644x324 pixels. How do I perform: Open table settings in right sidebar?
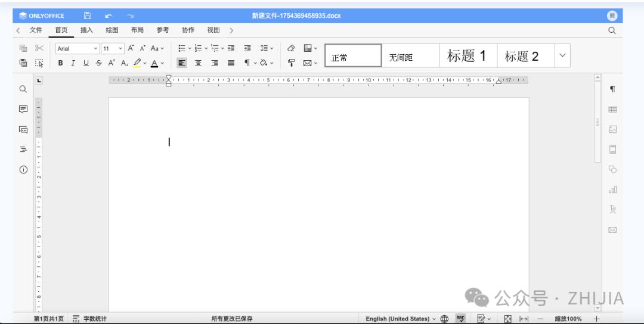click(x=612, y=110)
